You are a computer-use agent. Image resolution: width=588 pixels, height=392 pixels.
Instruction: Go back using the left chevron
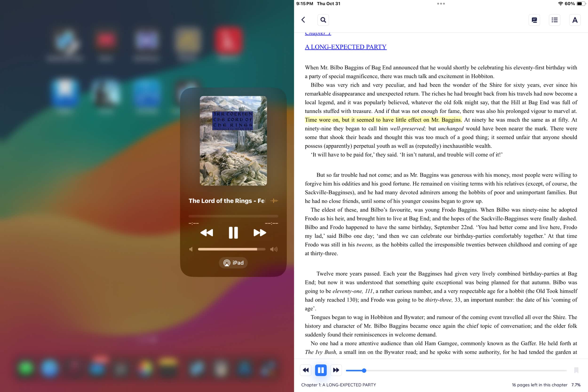point(303,20)
